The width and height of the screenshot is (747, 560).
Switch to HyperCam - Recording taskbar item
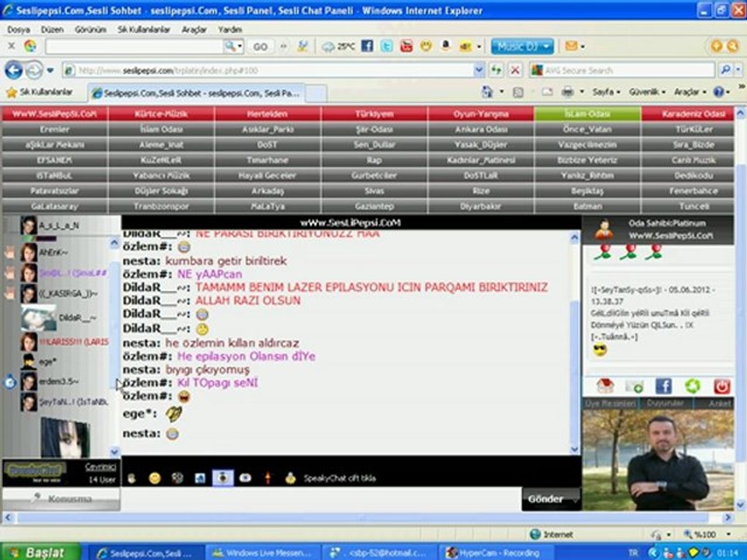coord(495,553)
